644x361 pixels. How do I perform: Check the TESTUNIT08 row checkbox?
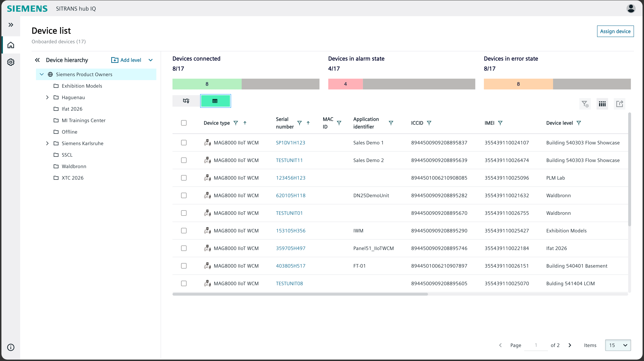tap(184, 283)
